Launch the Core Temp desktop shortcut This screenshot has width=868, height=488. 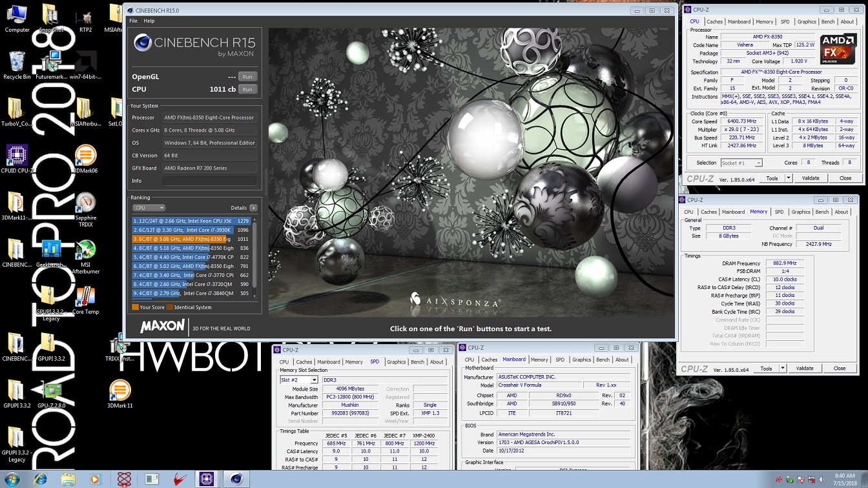pyautogui.click(x=85, y=300)
